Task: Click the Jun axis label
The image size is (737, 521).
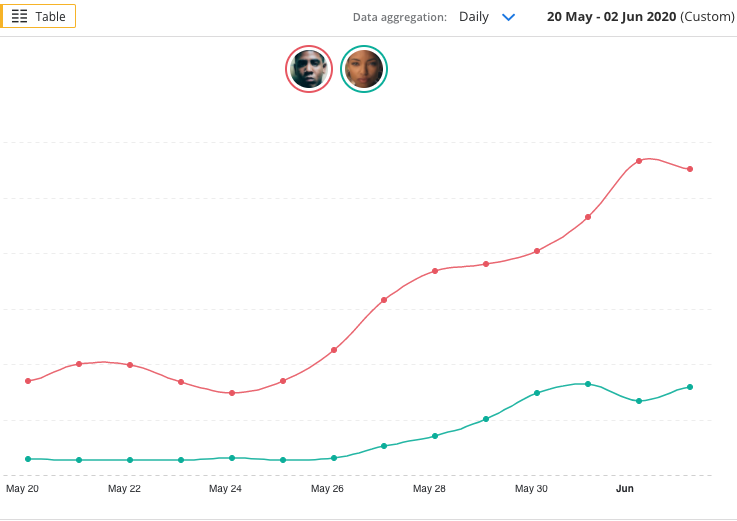Action: tap(625, 489)
